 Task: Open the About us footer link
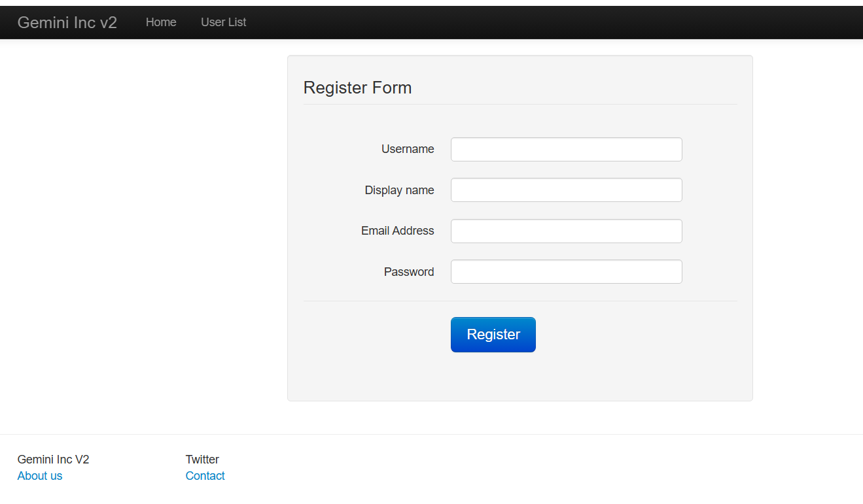coord(40,476)
